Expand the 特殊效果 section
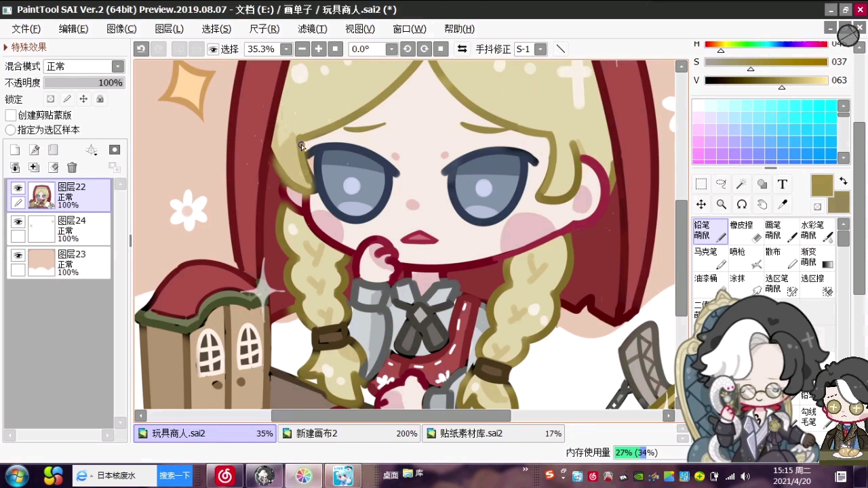This screenshot has width=868, height=488. [x=25, y=47]
